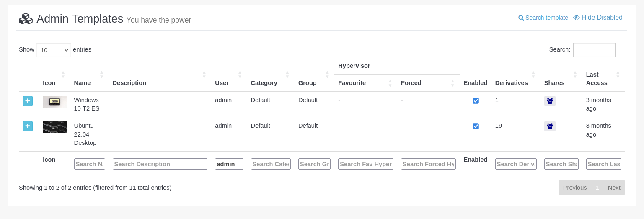Open shares for Windows 10 T2 ES
Viewport: 644px width, 219px height.
550,101
